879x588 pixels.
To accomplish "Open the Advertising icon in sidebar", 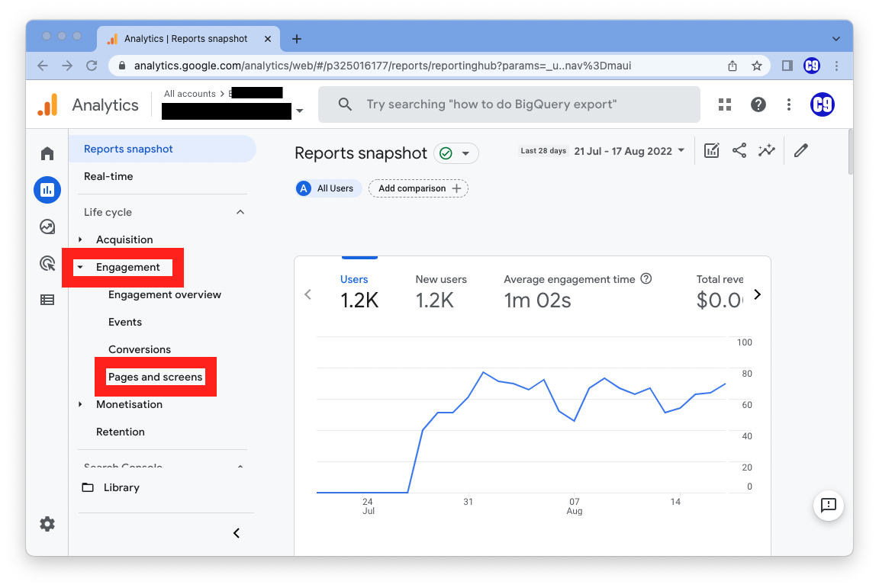I will pyautogui.click(x=47, y=264).
